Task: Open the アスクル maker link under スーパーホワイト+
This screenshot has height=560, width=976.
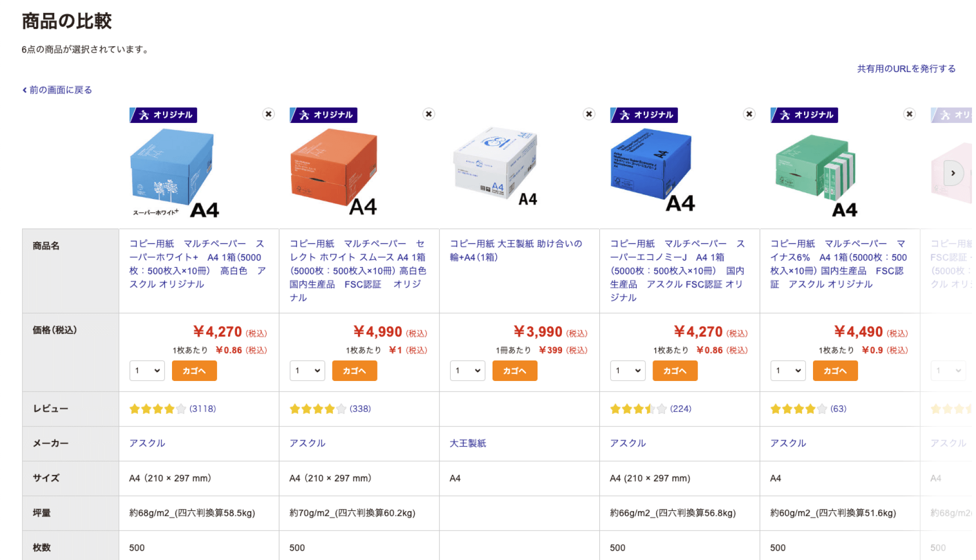Action: coord(147,443)
